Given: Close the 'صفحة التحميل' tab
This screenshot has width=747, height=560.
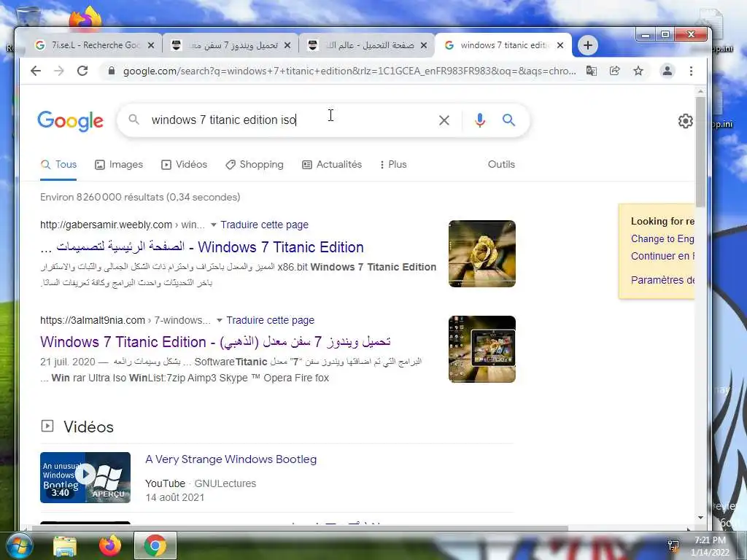Looking at the screenshot, I should [424, 45].
